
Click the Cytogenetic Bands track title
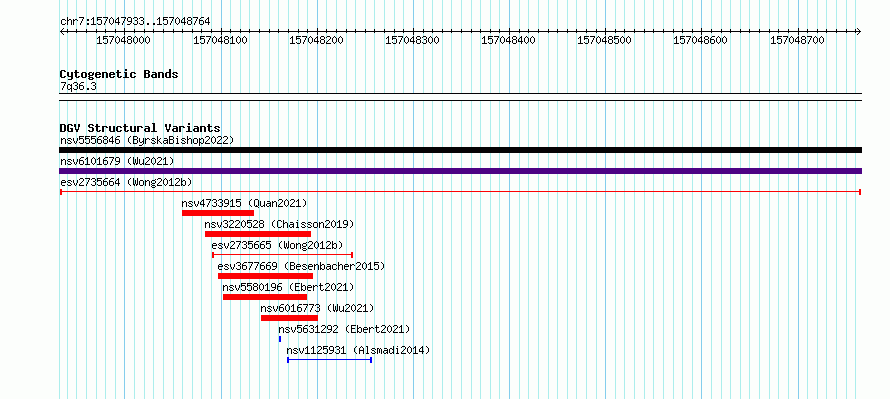[x=119, y=74]
